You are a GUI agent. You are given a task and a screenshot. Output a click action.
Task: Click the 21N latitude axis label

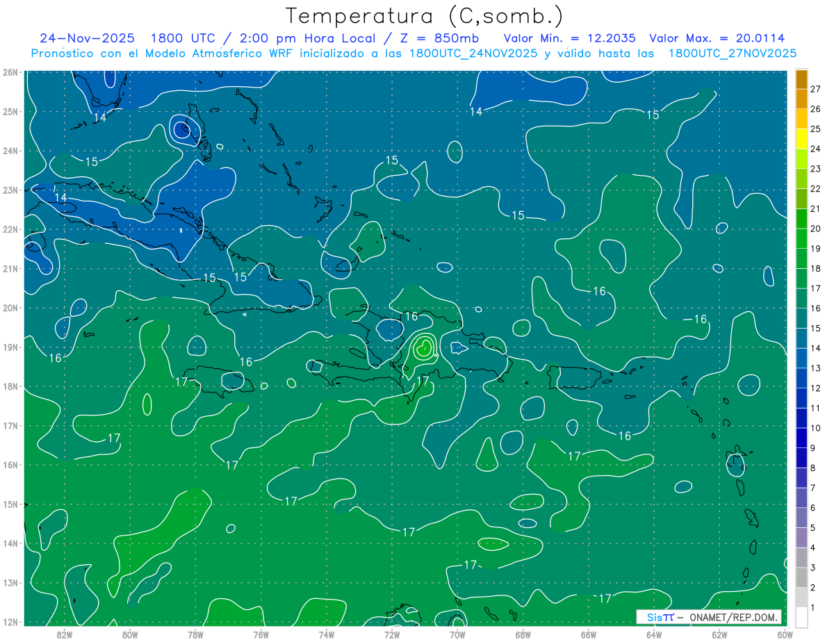click(10, 268)
